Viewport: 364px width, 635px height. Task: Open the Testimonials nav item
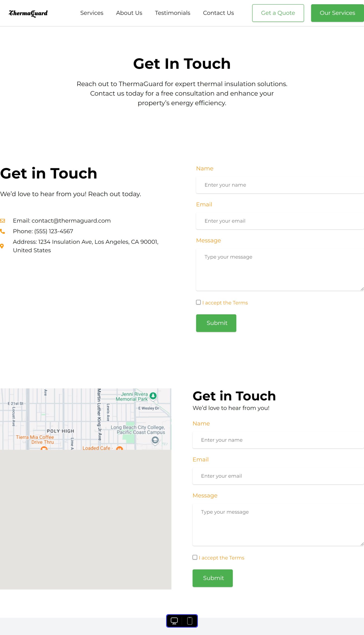(173, 13)
